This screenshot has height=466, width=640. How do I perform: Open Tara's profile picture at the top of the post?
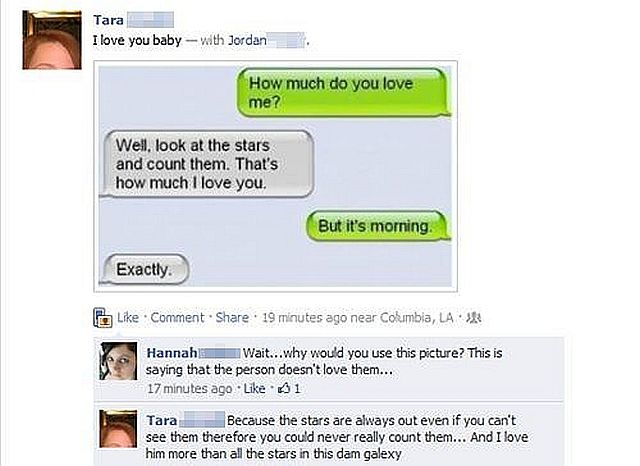tap(52, 40)
